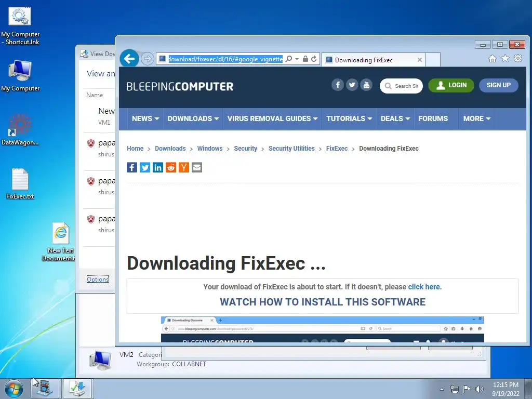Open My Computer Shortcut.lnk desktop icon
The width and height of the screenshot is (532, 399).
20,26
